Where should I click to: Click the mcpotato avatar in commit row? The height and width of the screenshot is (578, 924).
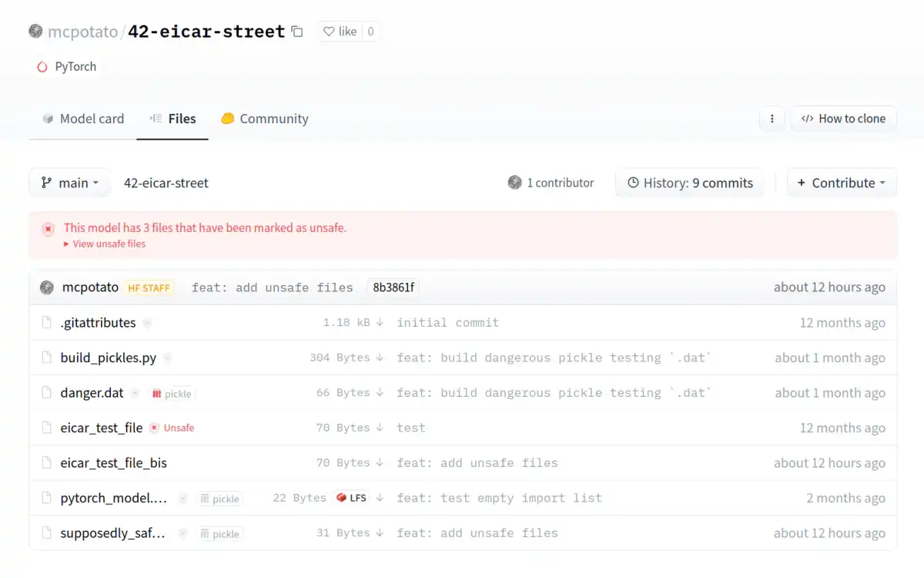47,287
